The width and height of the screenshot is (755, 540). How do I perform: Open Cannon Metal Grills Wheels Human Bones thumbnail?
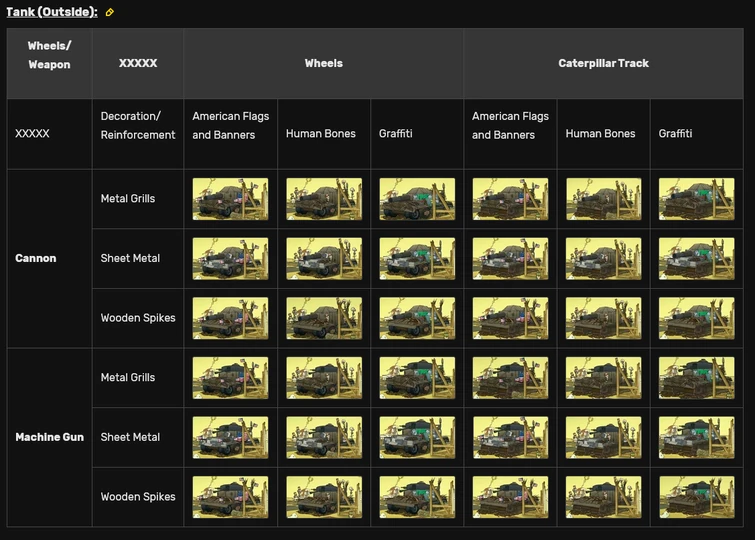tap(324, 199)
